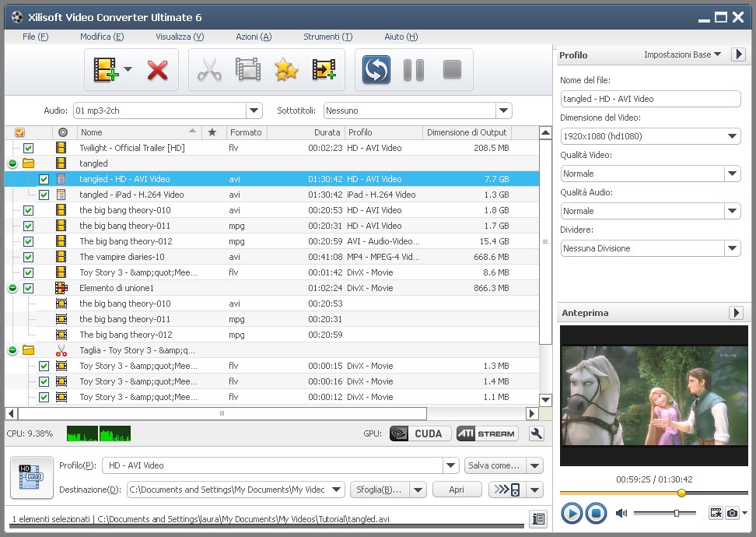Open the Azioni menu
Screen dimensions: 756x537
click(254, 37)
